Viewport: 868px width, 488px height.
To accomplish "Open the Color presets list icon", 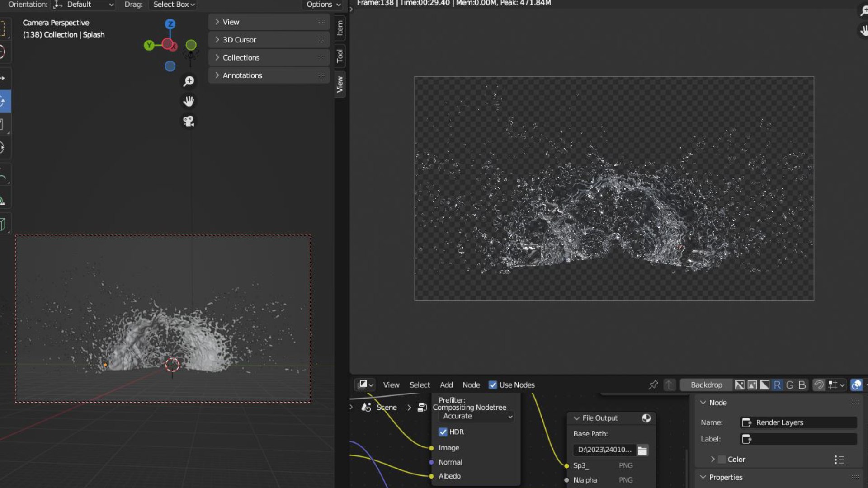I will click(839, 460).
